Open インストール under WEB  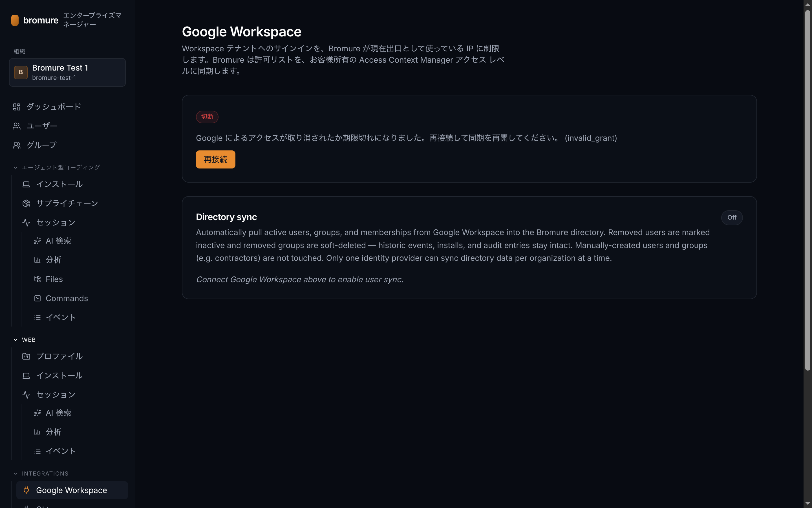(x=72, y=375)
